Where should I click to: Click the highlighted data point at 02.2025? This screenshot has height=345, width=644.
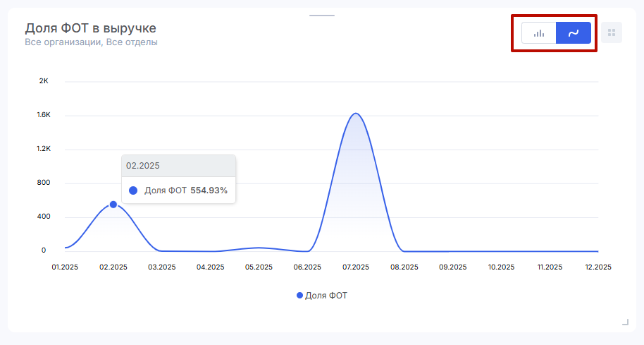coord(113,205)
